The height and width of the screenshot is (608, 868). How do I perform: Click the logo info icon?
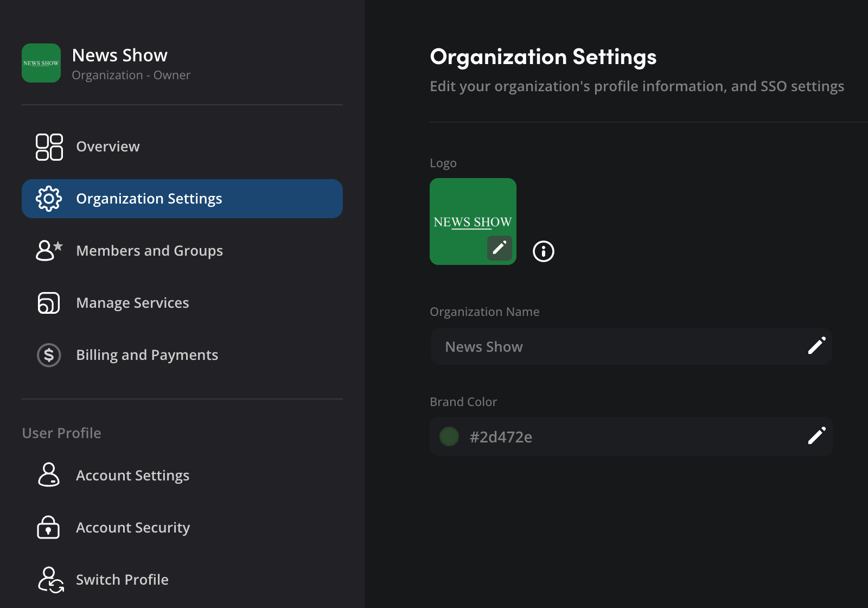[544, 251]
